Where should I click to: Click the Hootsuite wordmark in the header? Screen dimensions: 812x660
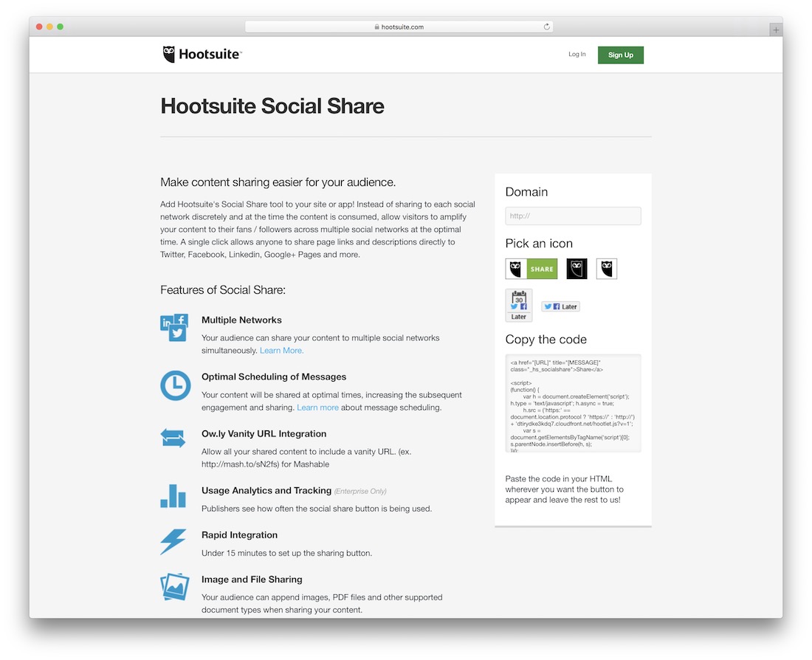(210, 55)
